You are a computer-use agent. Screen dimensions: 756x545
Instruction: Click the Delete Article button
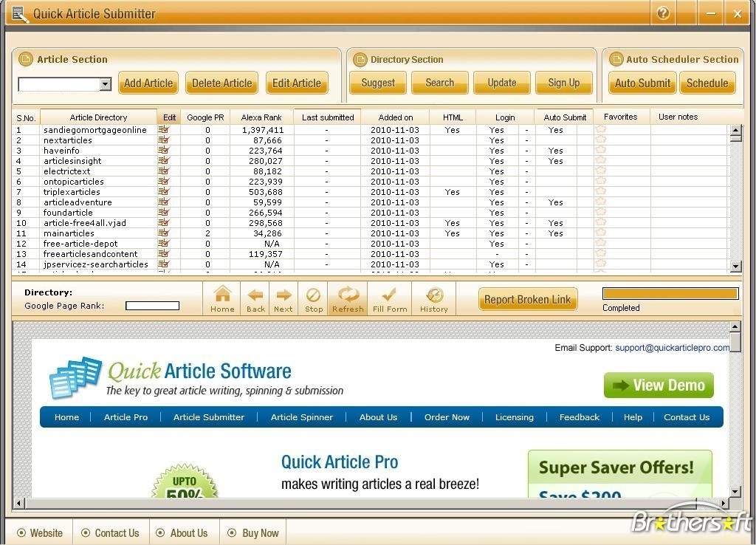pos(221,83)
